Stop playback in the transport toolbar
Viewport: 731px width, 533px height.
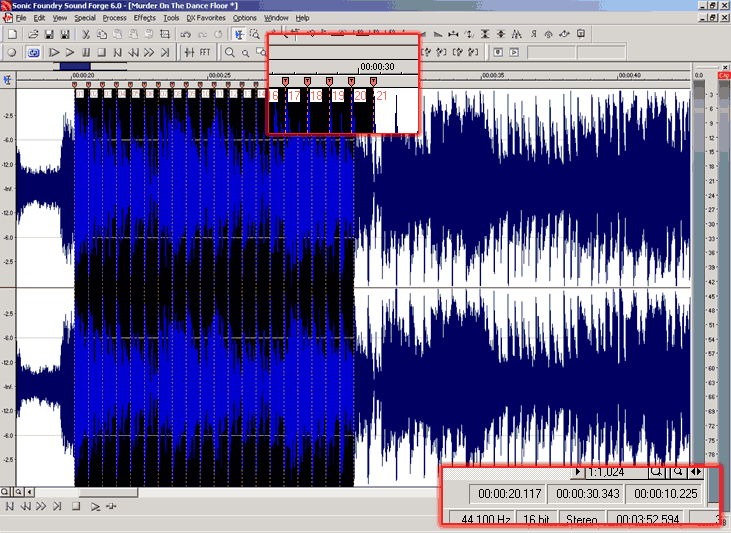pyautogui.click(x=102, y=52)
